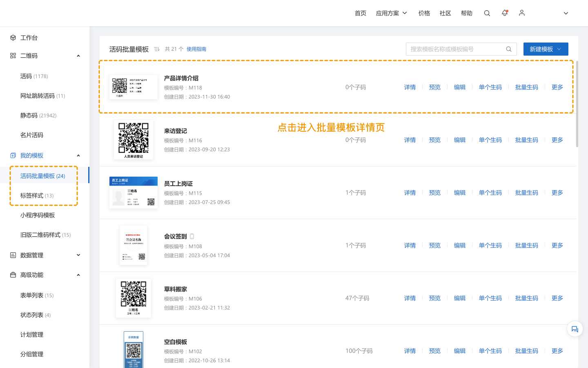588x368 pixels.
Task: Select the 我的模板 template icon in sidebar
Action: point(13,155)
